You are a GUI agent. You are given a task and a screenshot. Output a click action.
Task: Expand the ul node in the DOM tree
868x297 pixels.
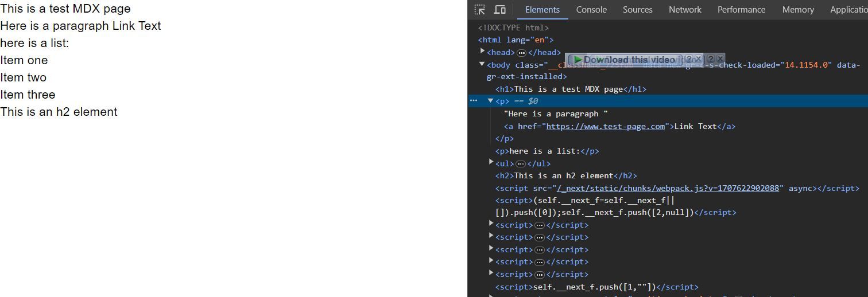[x=491, y=163]
